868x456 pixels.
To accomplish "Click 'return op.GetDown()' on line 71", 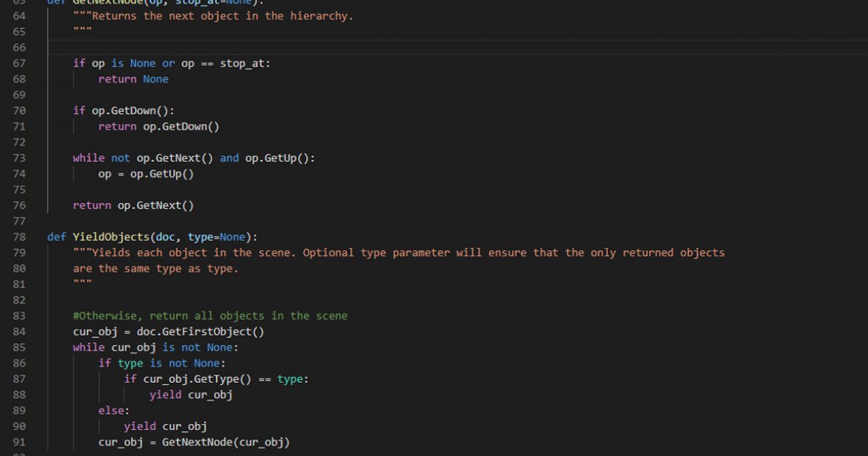I will point(158,127).
